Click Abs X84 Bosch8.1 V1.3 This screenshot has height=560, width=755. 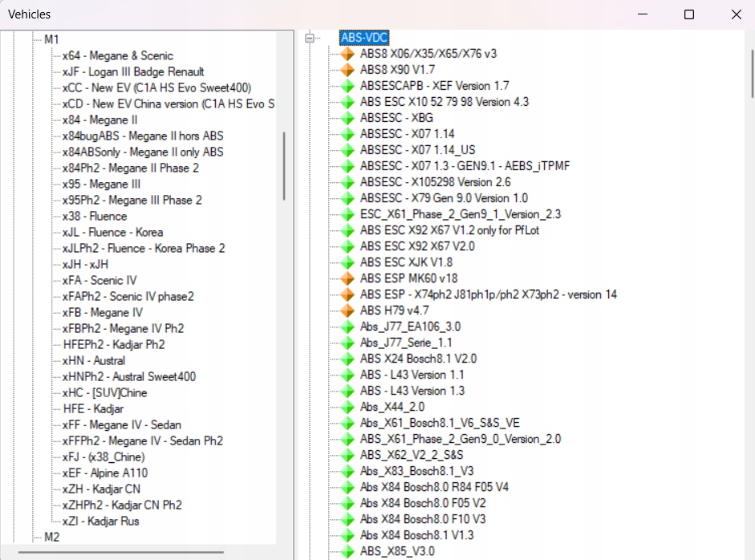point(417,535)
